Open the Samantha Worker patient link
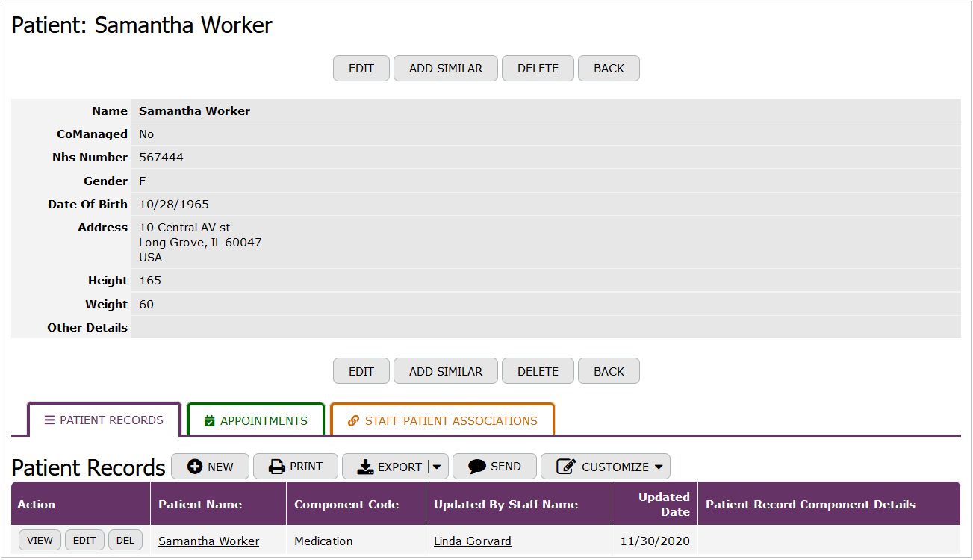 208,541
